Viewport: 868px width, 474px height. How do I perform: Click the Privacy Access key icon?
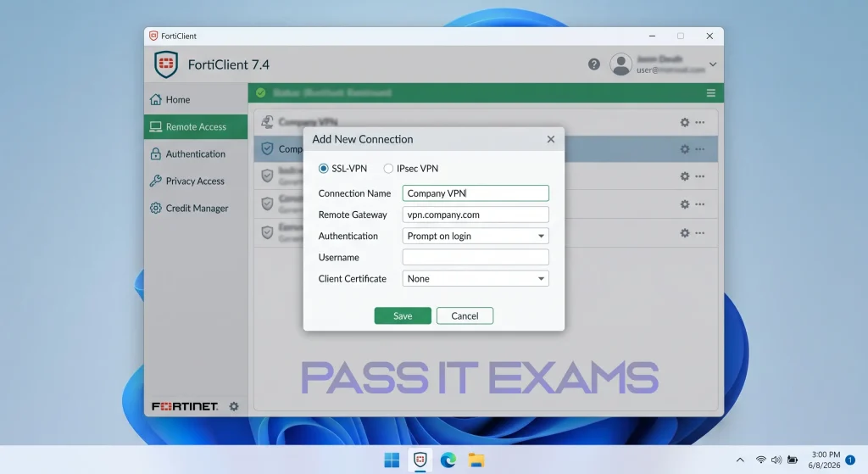[x=156, y=181]
